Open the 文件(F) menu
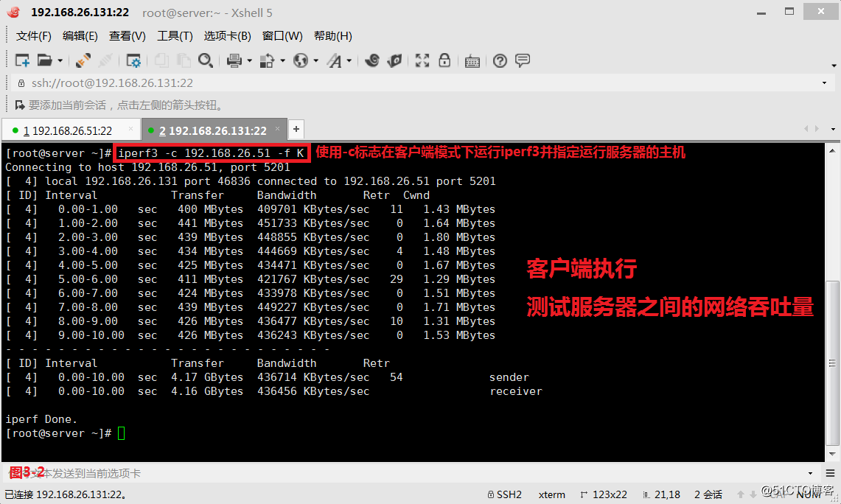 pos(34,36)
